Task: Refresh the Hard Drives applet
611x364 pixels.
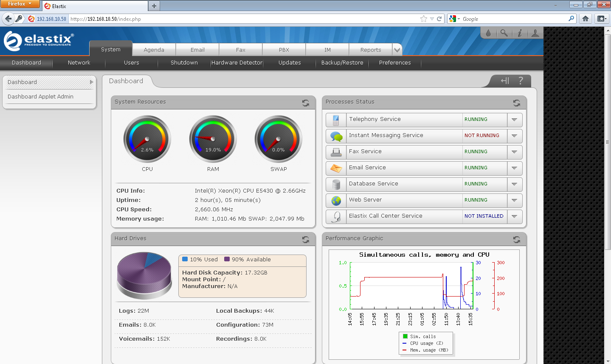Action: [x=305, y=239]
